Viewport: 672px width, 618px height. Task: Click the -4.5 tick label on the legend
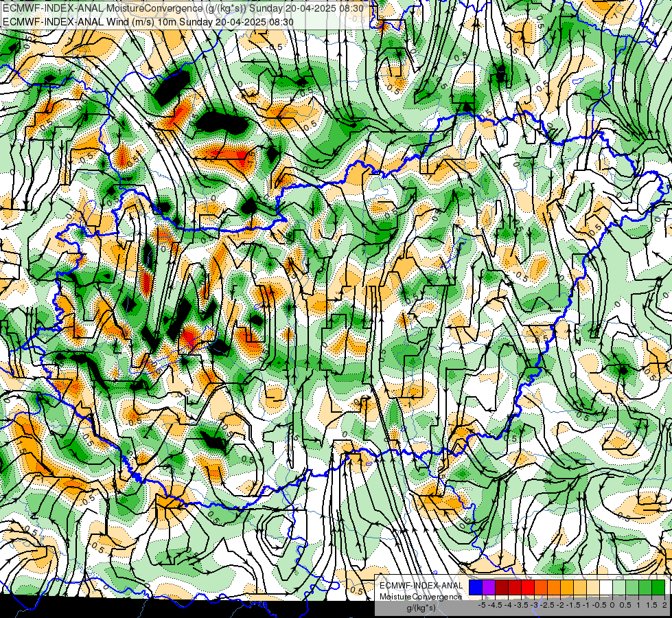click(x=496, y=605)
